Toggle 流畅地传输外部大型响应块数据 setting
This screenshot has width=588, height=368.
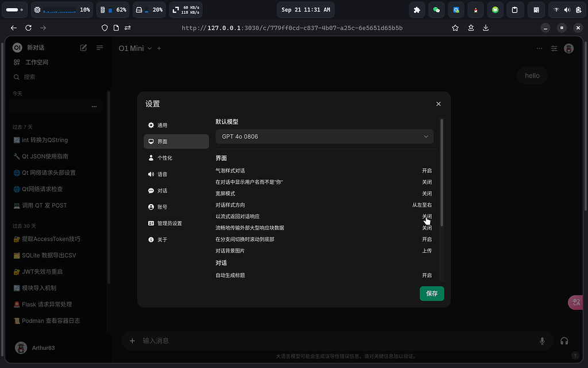(x=427, y=228)
